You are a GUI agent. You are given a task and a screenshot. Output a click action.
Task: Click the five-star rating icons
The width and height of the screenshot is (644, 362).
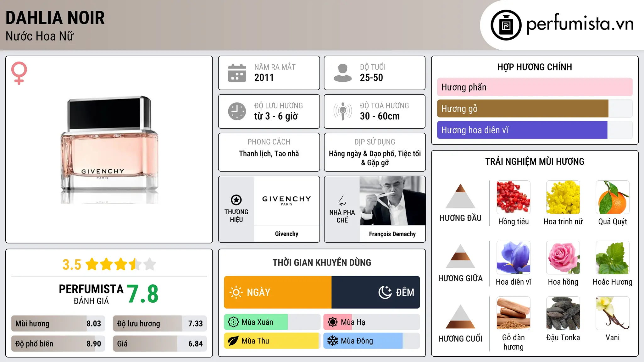(121, 264)
